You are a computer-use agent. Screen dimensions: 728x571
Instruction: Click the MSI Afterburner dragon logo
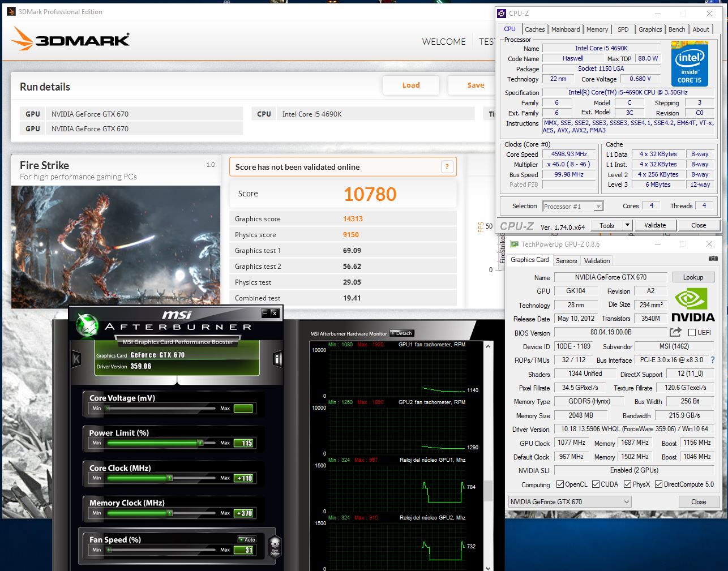click(87, 325)
